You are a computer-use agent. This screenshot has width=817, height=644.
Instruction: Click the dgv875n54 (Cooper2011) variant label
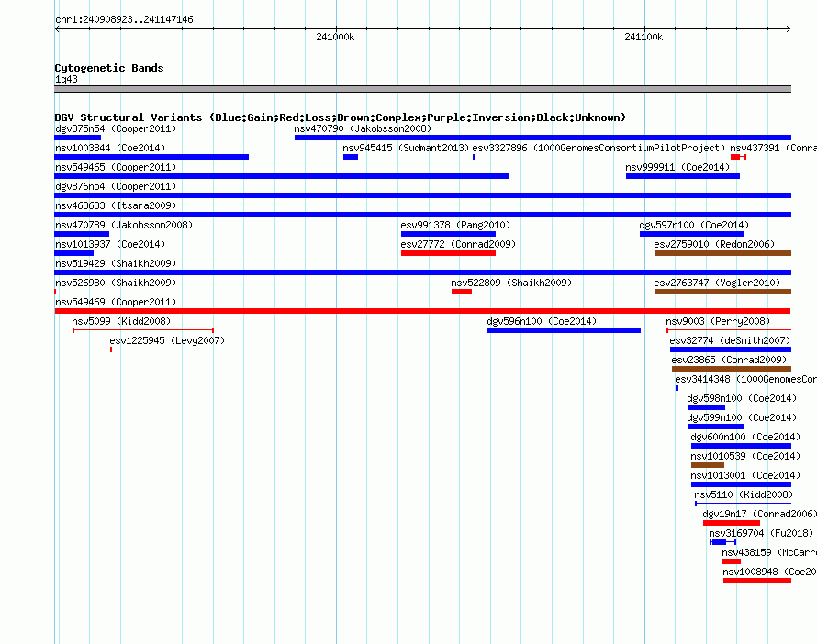(x=116, y=128)
